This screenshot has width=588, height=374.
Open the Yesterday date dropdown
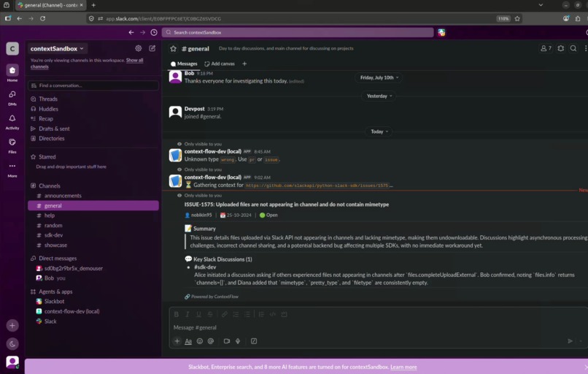tap(379, 96)
